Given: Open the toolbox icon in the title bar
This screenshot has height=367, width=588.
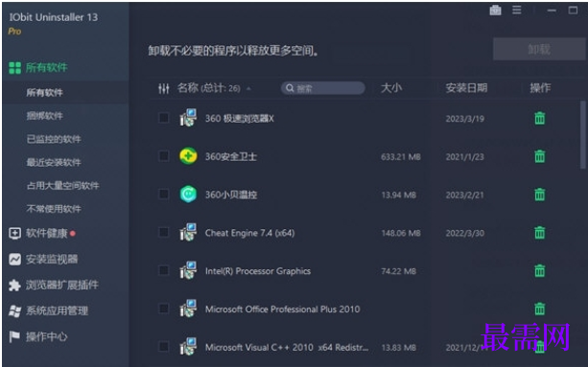Looking at the screenshot, I should (495, 11).
